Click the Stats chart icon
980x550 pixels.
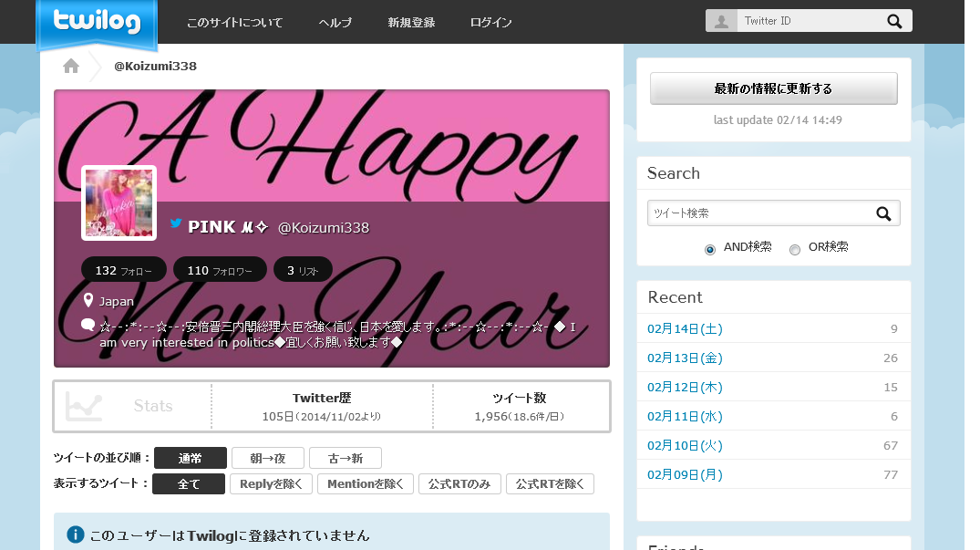pyautogui.click(x=84, y=406)
